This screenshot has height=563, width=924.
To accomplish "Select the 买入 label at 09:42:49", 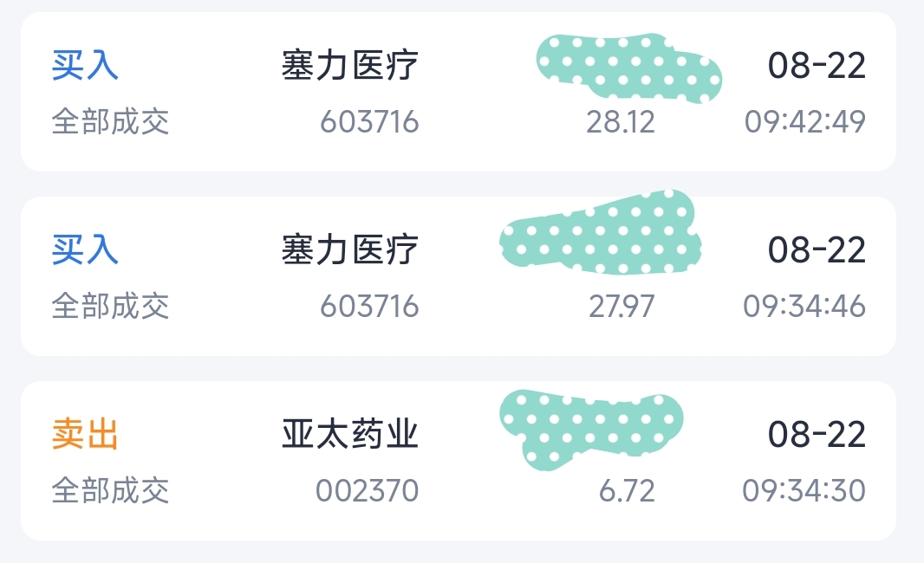I will (x=85, y=65).
